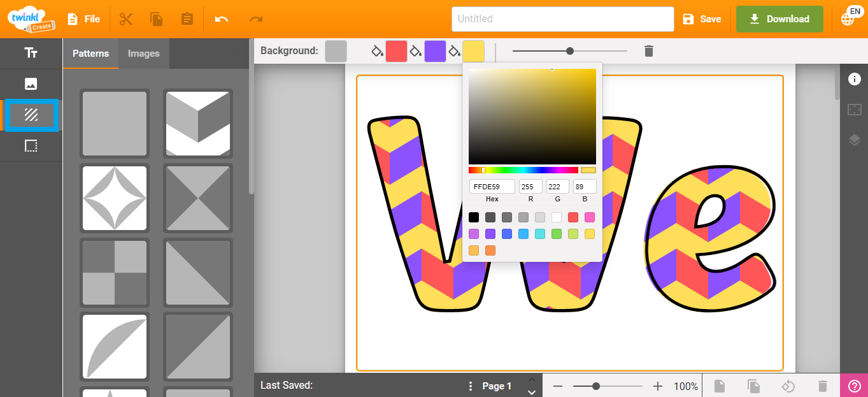Click the resize canvas icon in right sidebar
Screen dimensions: 868x397
pos(854,110)
